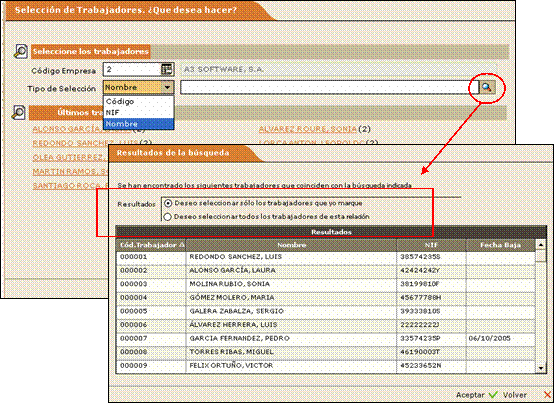Screen dimensions: 554x403
Task: Choose Nombre in the dropdown list
Action: click(x=138, y=124)
